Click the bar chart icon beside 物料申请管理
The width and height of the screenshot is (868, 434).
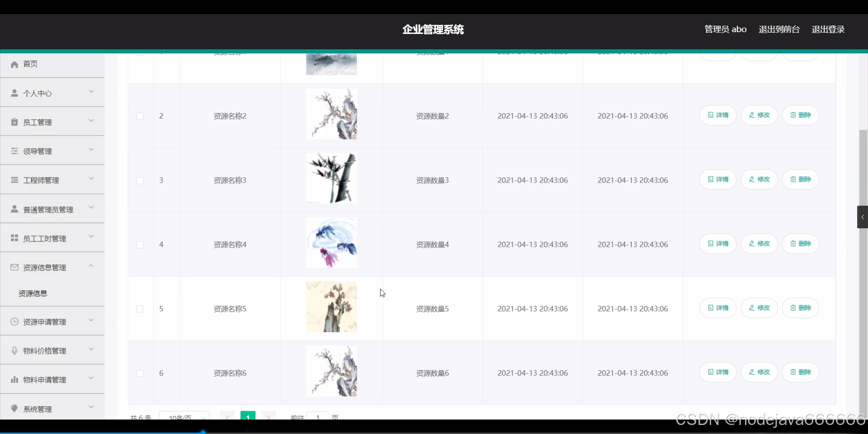coord(14,379)
